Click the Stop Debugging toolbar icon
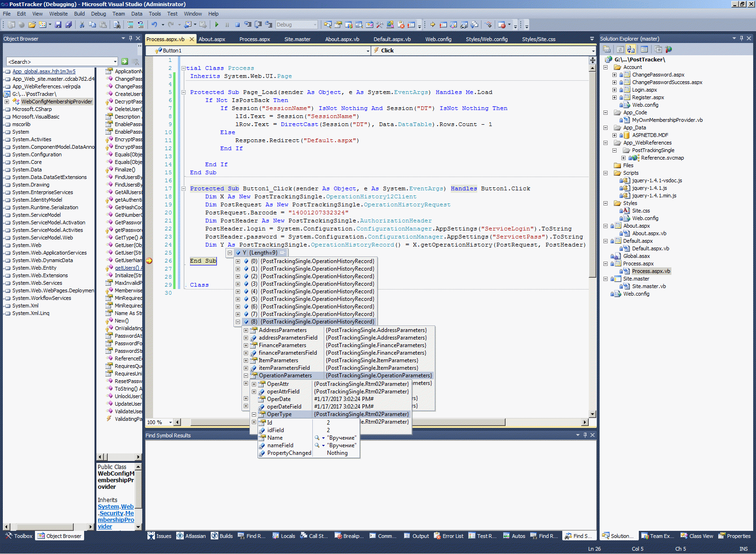The width and height of the screenshot is (756, 554). point(237,25)
